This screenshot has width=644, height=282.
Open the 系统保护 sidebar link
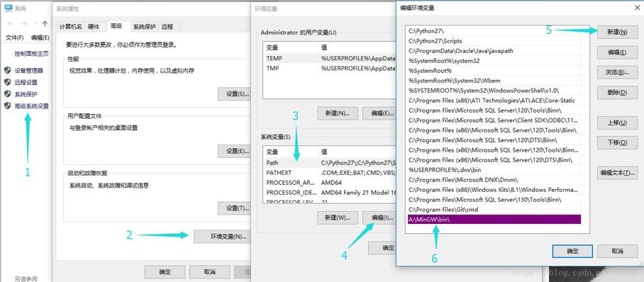tap(26, 94)
